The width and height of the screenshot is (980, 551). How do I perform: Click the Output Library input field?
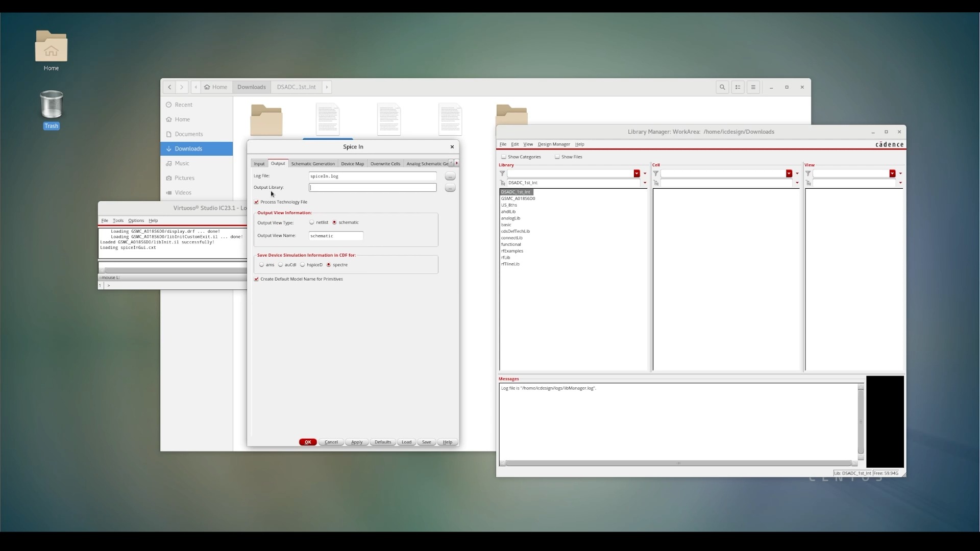[x=373, y=188]
